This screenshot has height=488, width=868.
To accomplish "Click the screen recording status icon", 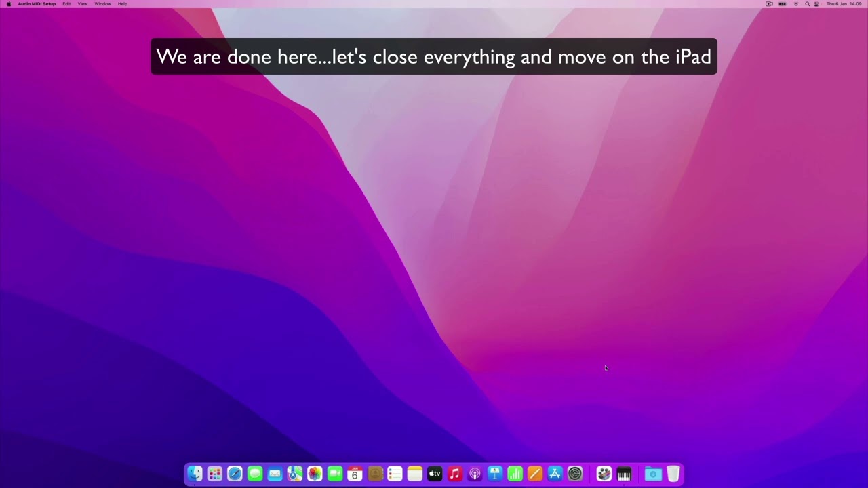I will (769, 4).
